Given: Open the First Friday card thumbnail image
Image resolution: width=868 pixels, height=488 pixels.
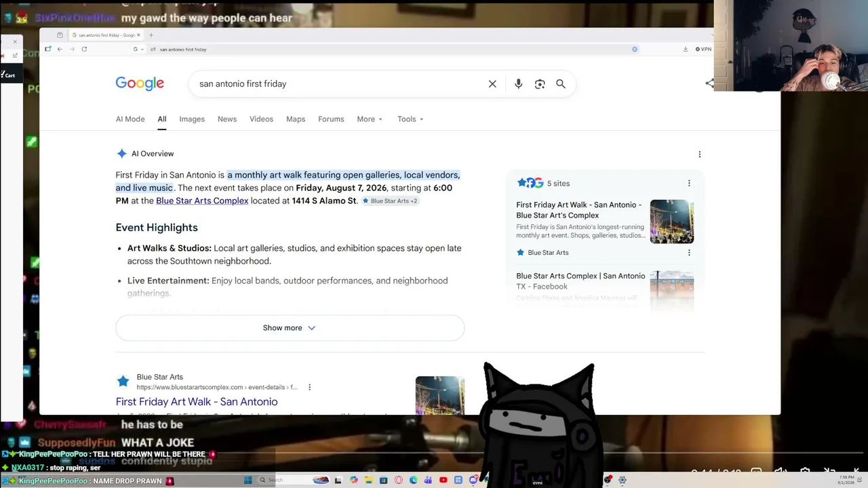Looking at the screenshot, I should pos(672,222).
